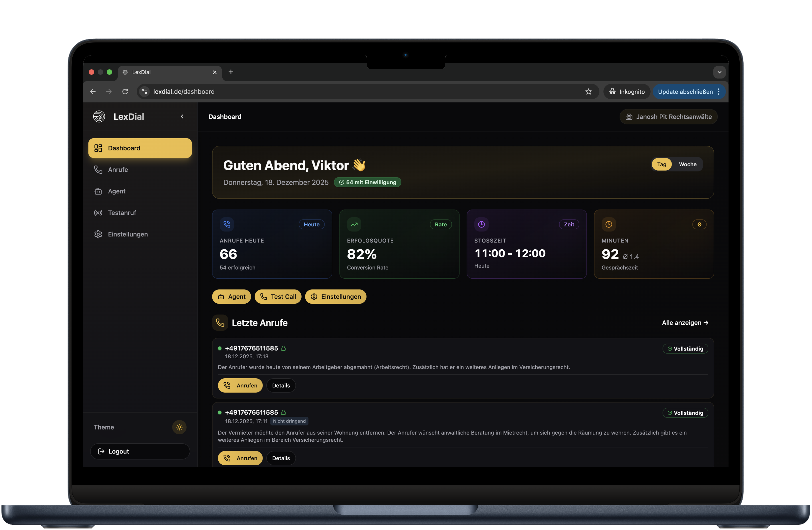Toggle light/dark theme sun icon
The image size is (812, 530).
179,427
